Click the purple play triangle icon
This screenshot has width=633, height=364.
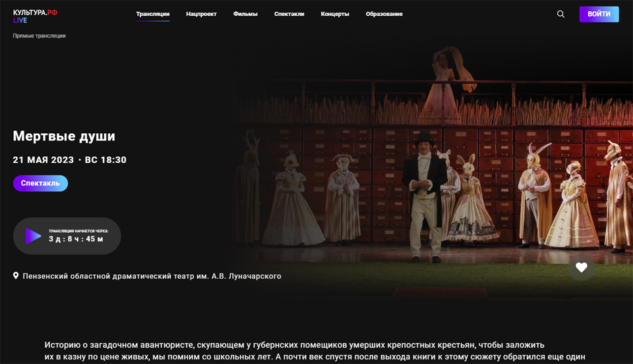tap(33, 235)
